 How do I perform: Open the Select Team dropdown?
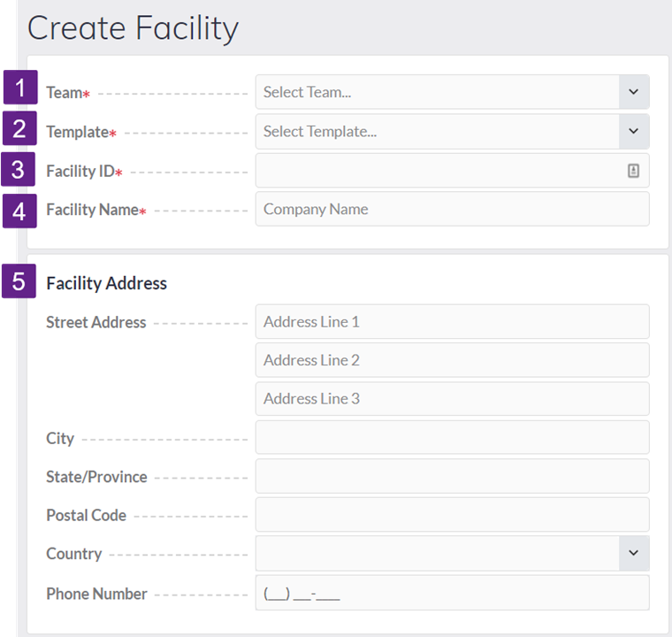coord(452,92)
